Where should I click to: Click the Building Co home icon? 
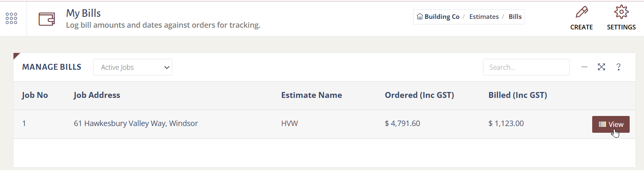(420, 17)
